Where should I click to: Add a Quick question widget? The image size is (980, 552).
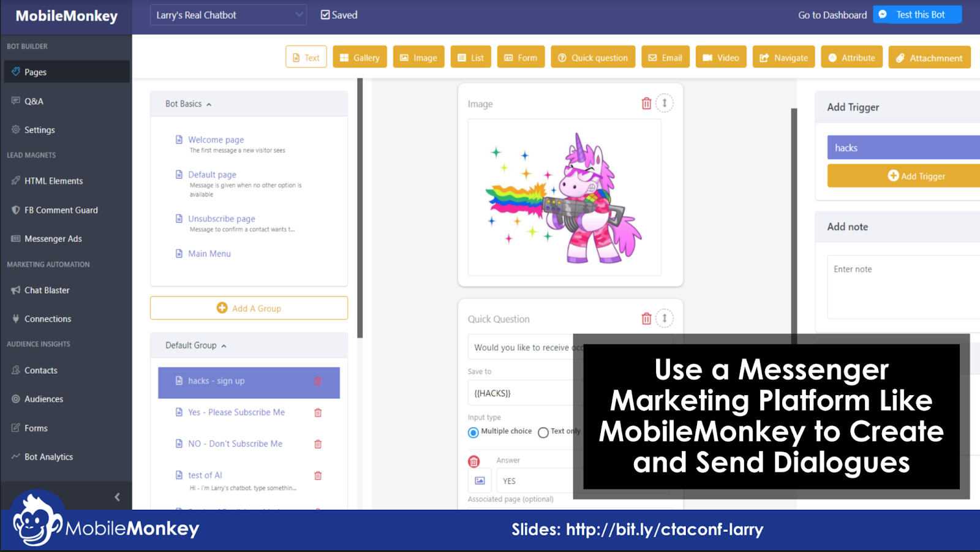click(593, 58)
